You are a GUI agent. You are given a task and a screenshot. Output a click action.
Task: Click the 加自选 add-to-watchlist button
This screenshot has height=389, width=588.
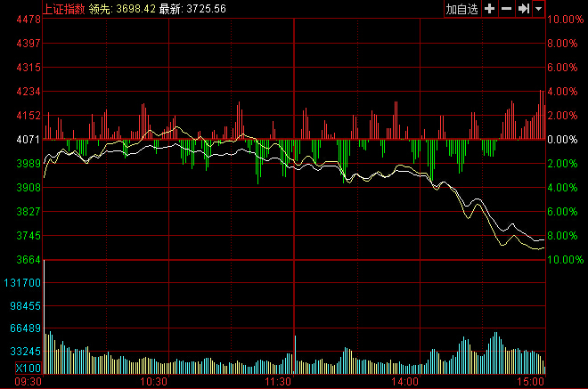click(461, 8)
